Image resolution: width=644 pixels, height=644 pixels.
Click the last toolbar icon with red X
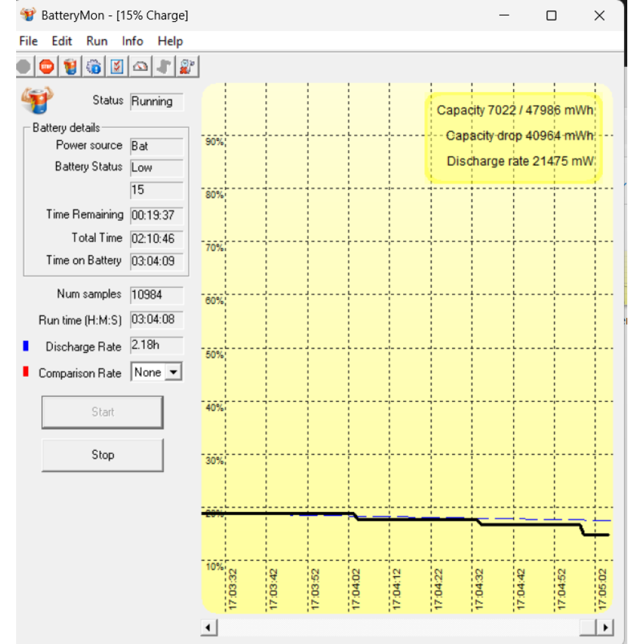click(187, 66)
